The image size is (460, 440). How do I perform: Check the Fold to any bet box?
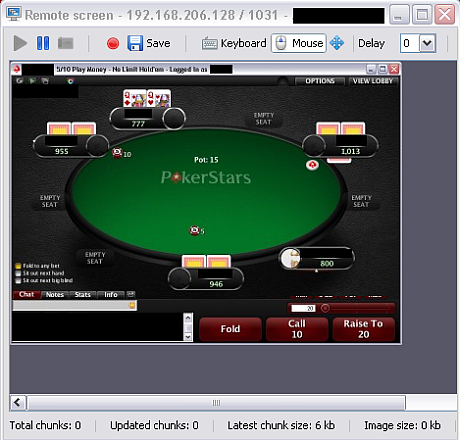point(18,266)
